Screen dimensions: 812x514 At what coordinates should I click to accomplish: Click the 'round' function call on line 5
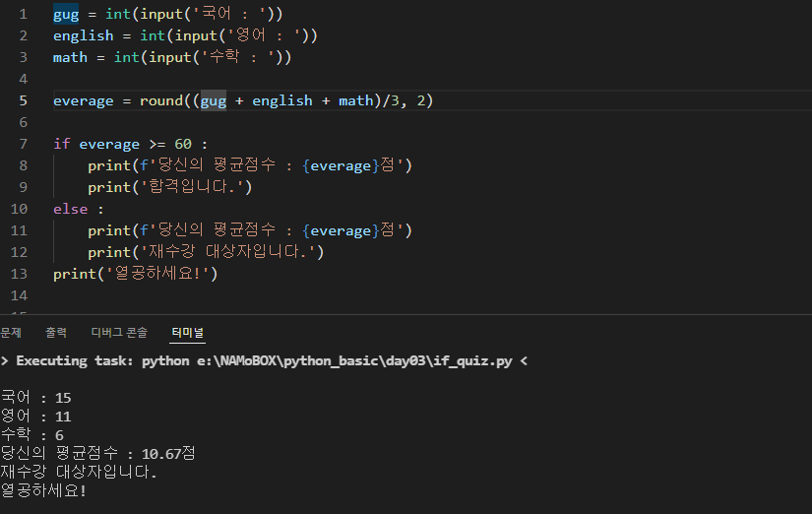pyautogui.click(x=161, y=100)
